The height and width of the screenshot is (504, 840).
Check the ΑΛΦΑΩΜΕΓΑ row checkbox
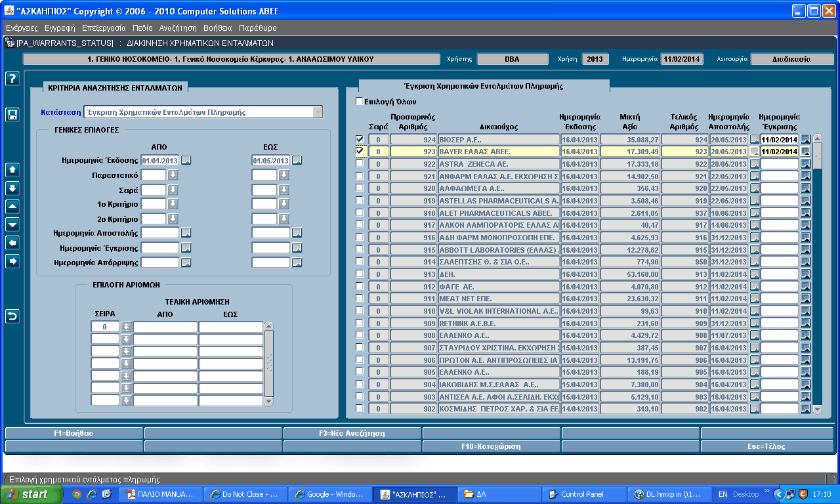(x=359, y=188)
